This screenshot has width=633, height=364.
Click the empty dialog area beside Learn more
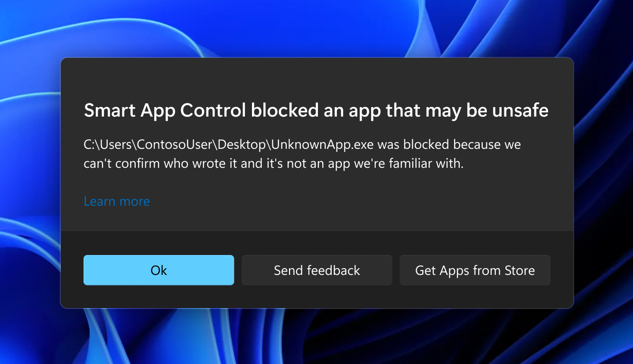pyautogui.click(x=332, y=201)
